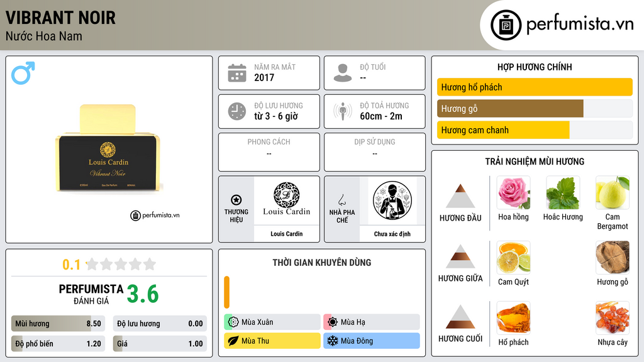Open the Hổ phách amber note image
Screen dimensions: 644x362
pos(513,317)
